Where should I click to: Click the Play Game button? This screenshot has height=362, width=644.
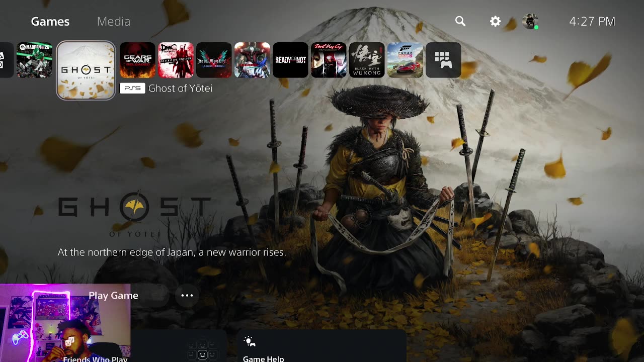(x=113, y=296)
